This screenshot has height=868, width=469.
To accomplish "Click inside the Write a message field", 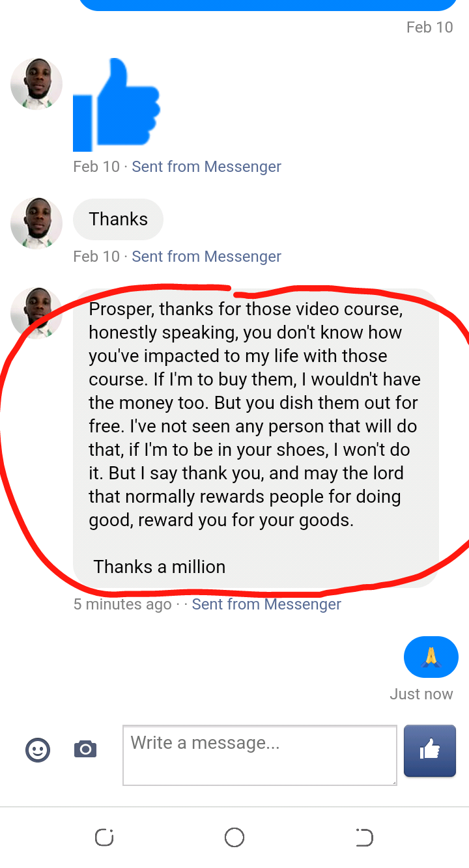I will click(x=260, y=755).
